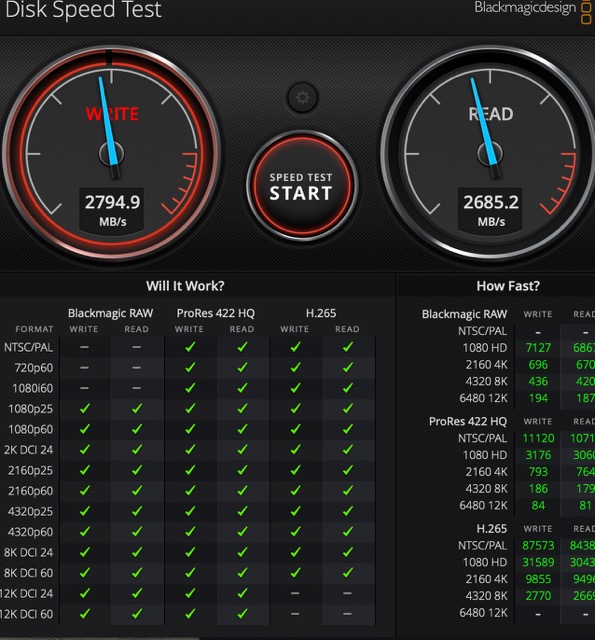Click H.265 read checkmark in 8K DCI 60 row
This screenshot has height=640, width=595.
coord(348,573)
